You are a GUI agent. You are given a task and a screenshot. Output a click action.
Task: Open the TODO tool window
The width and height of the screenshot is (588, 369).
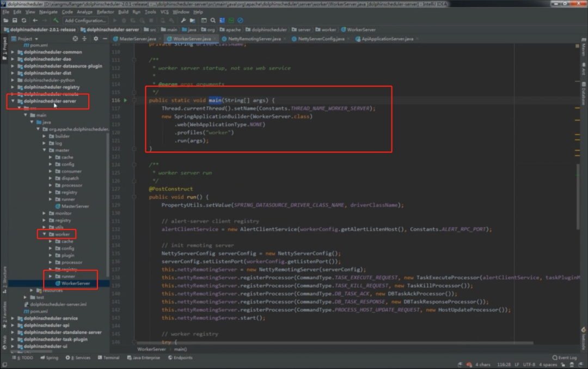point(22,358)
